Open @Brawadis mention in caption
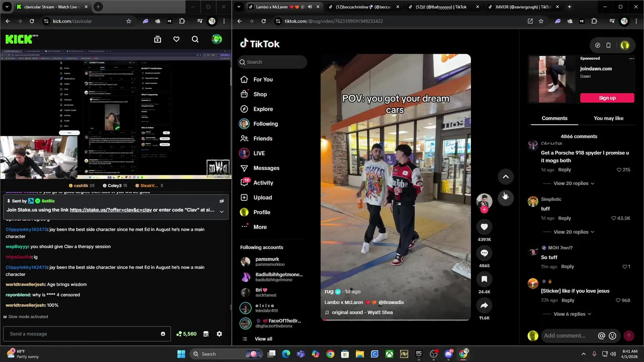The image size is (644, 362). pyautogui.click(x=391, y=302)
